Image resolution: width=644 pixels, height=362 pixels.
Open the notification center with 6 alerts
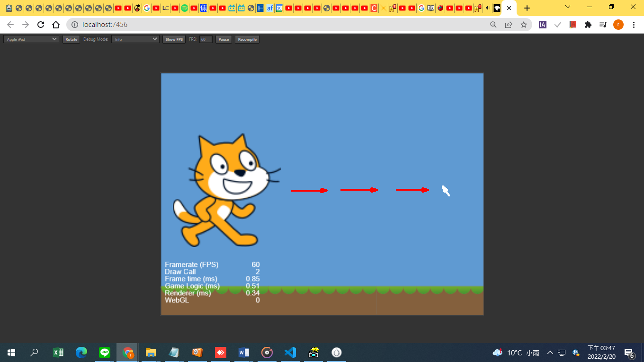point(629,353)
